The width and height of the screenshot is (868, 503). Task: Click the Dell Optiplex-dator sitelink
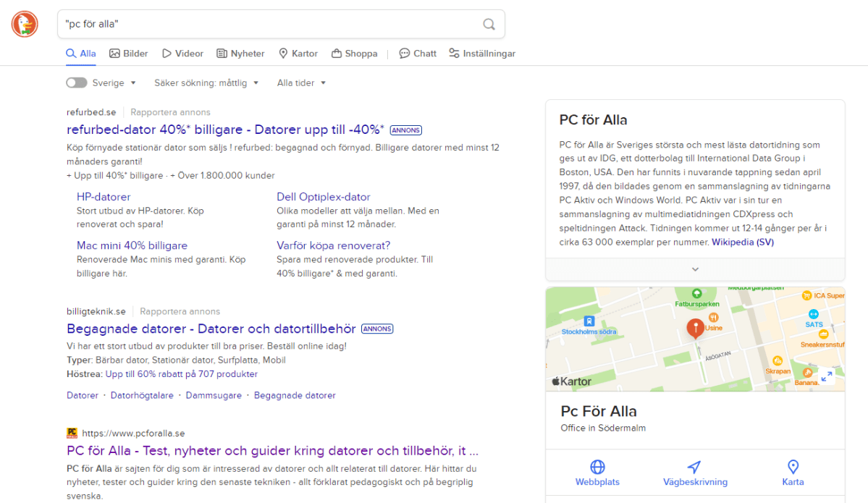[x=323, y=196]
